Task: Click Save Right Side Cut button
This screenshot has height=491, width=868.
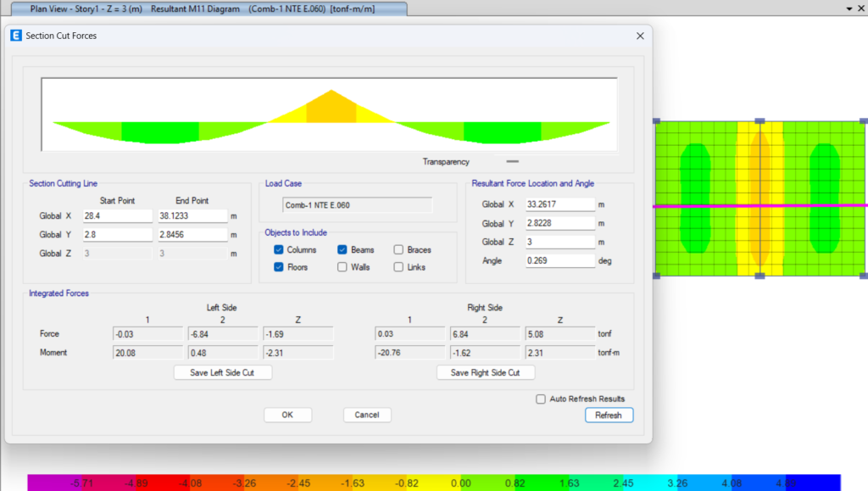Action: point(486,372)
